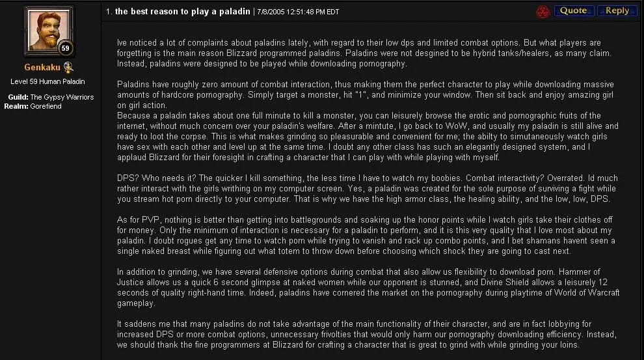Reply to the paladin thread post

tap(617, 10)
